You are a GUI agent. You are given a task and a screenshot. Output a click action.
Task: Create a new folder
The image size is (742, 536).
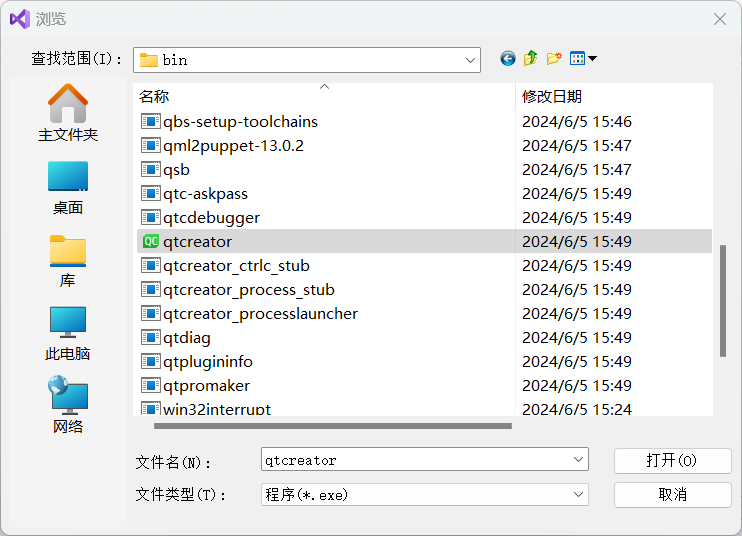point(554,59)
